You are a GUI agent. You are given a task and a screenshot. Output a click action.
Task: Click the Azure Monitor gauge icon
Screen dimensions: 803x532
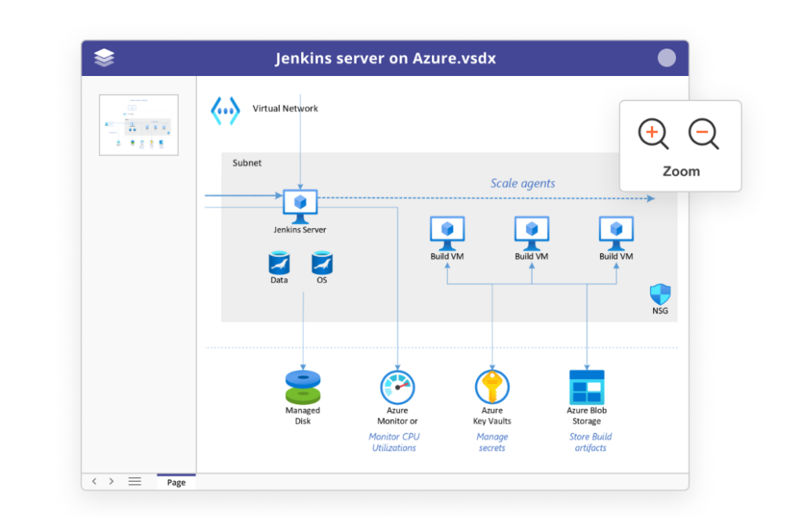click(x=396, y=385)
